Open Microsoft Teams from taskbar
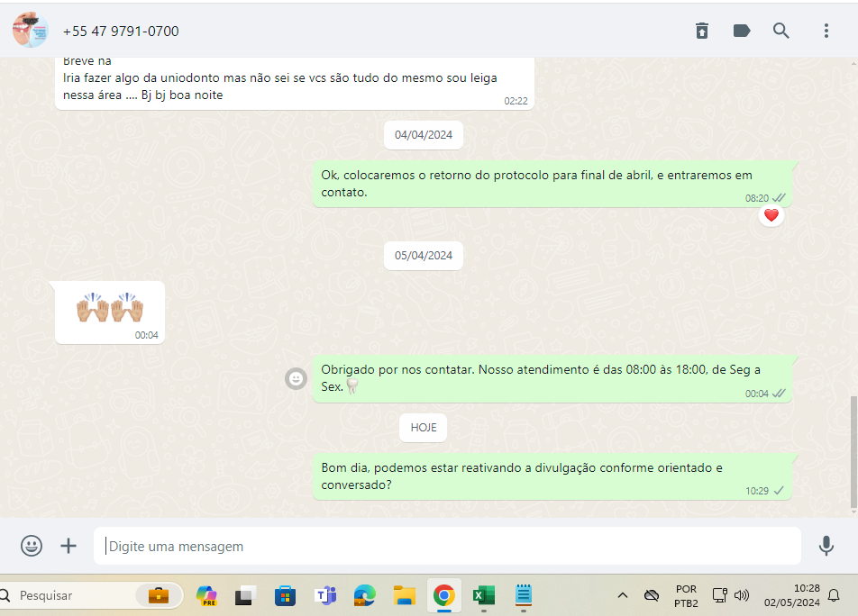858x616 pixels. point(325,595)
